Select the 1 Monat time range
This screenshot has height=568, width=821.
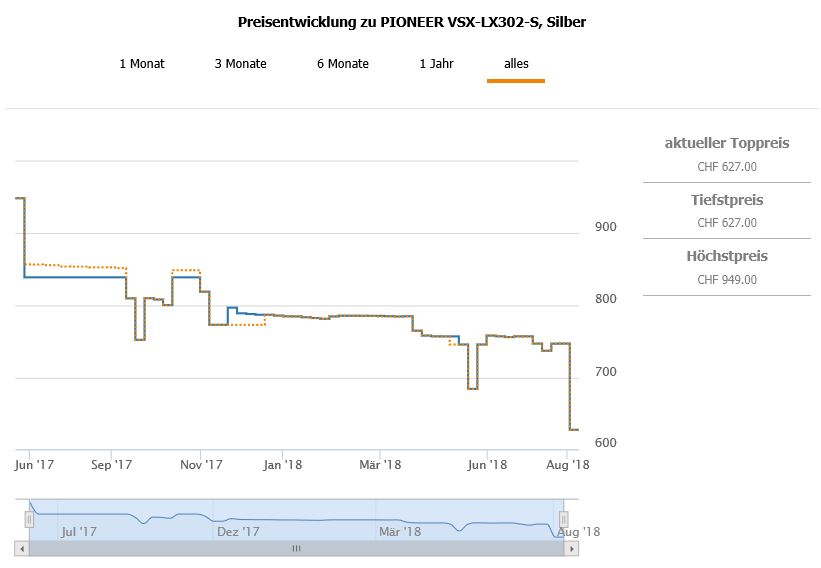coord(142,64)
